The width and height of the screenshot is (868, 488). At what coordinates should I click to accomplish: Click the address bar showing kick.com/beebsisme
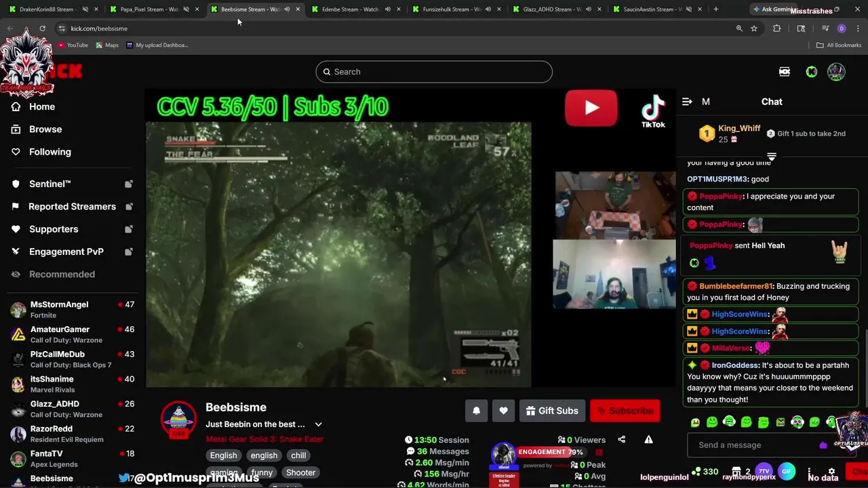[393, 28]
